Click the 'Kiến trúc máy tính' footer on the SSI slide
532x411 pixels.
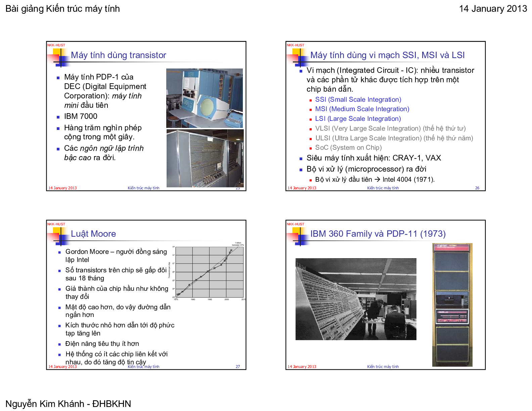pyautogui.click(x=383, y=188)
